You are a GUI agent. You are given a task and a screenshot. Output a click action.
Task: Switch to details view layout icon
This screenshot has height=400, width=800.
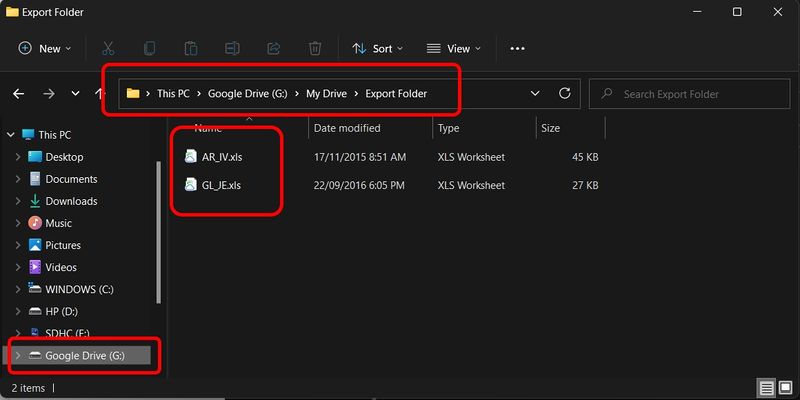[765, 388]
